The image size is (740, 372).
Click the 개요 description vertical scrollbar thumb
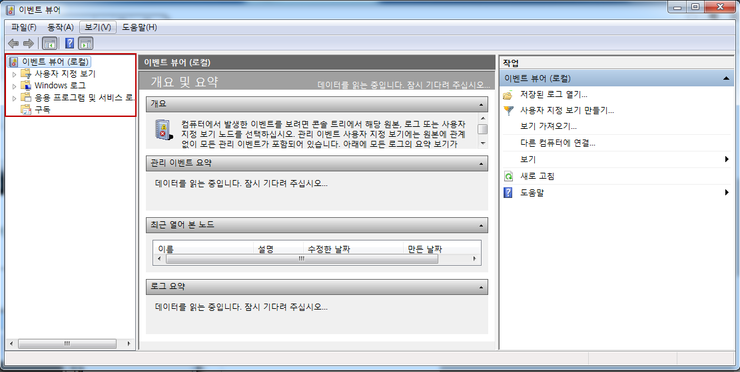coord(482,129)
